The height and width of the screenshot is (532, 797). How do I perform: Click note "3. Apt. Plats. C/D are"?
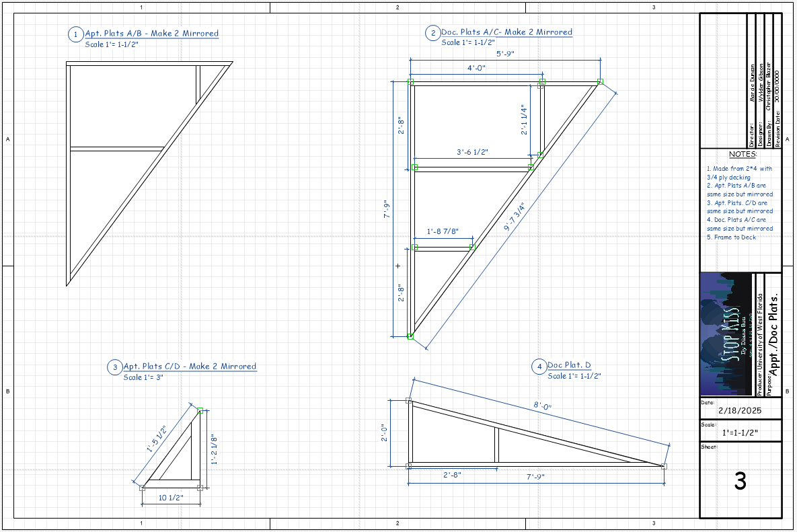click(x=737, y=202)
